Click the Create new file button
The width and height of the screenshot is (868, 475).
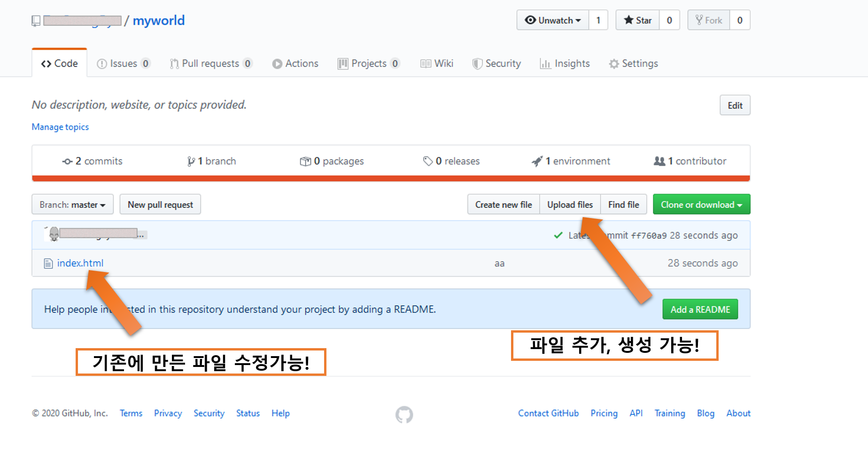(x=504, y=204)
